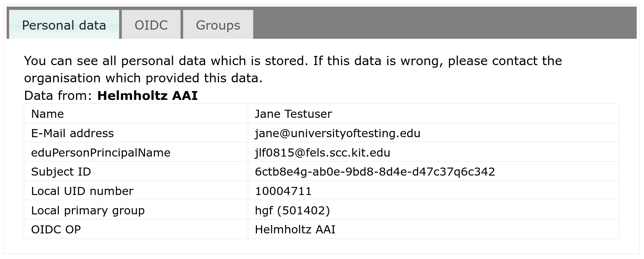Screen dimensions: 644x259
Task: Open the Groups tab
Action: click(x=218, y=25)
